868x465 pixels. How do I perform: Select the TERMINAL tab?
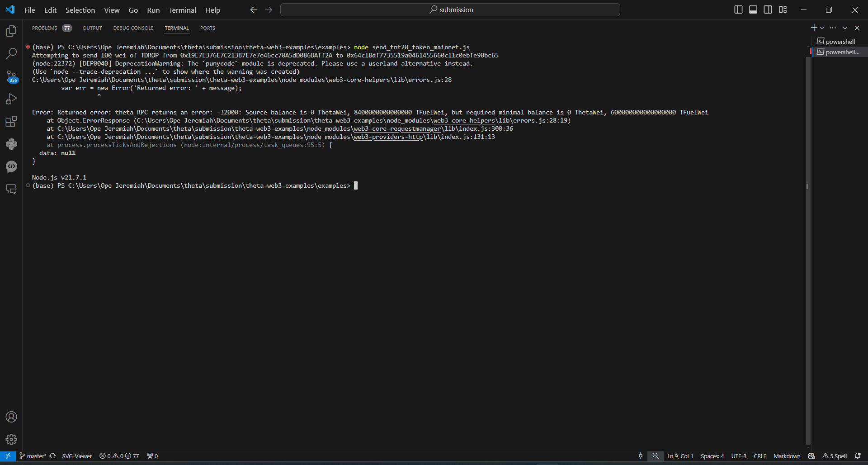coord(177,28)
